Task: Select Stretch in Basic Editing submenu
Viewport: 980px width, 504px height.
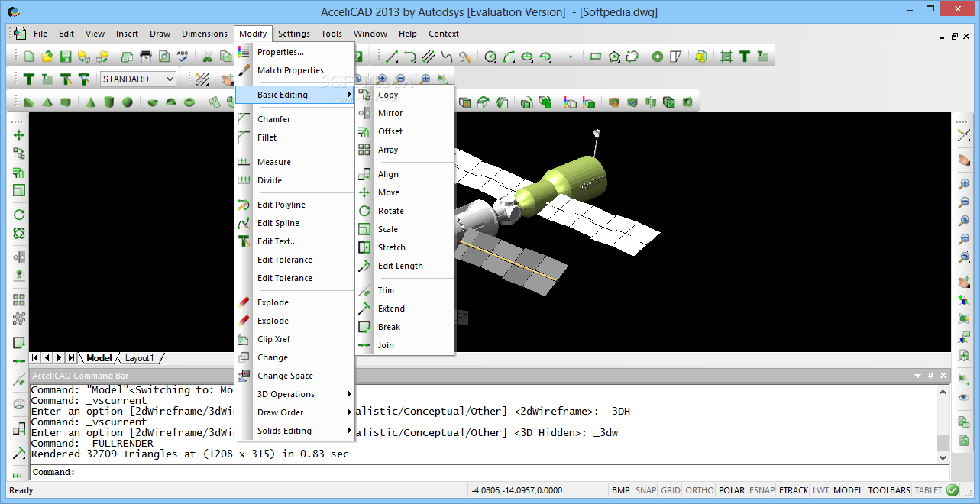Action: (406, 247)
